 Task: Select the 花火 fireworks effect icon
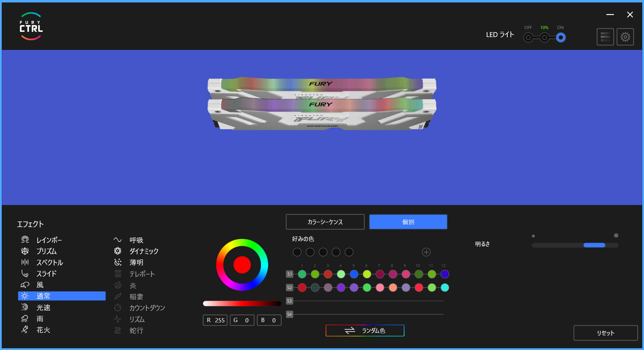coord(25,329)
